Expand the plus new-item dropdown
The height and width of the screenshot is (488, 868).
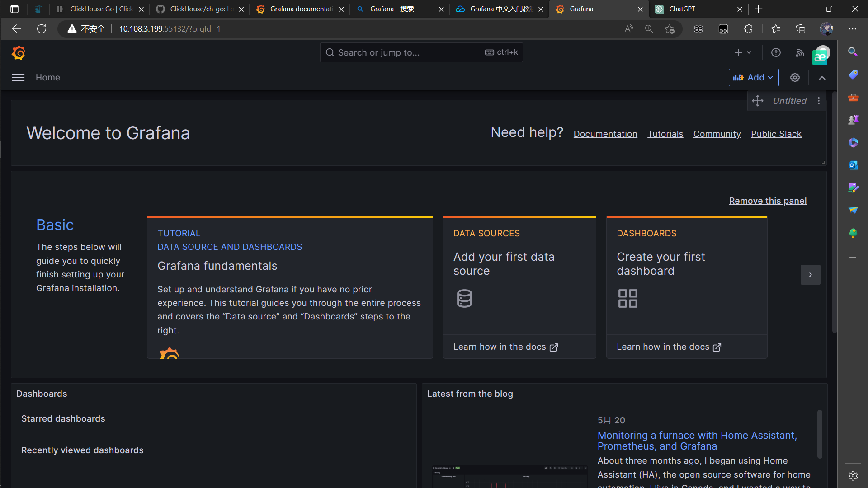coord(743,53)
